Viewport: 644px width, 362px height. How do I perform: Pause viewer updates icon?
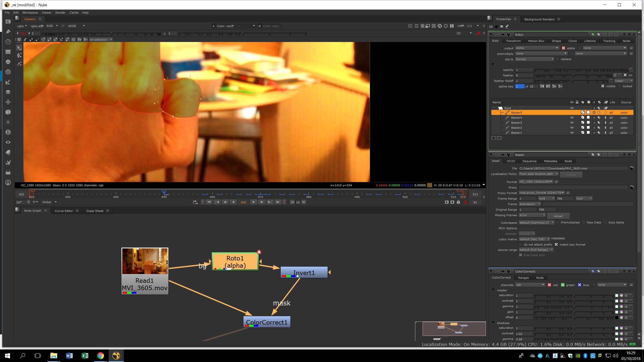(x=452, y=26)
